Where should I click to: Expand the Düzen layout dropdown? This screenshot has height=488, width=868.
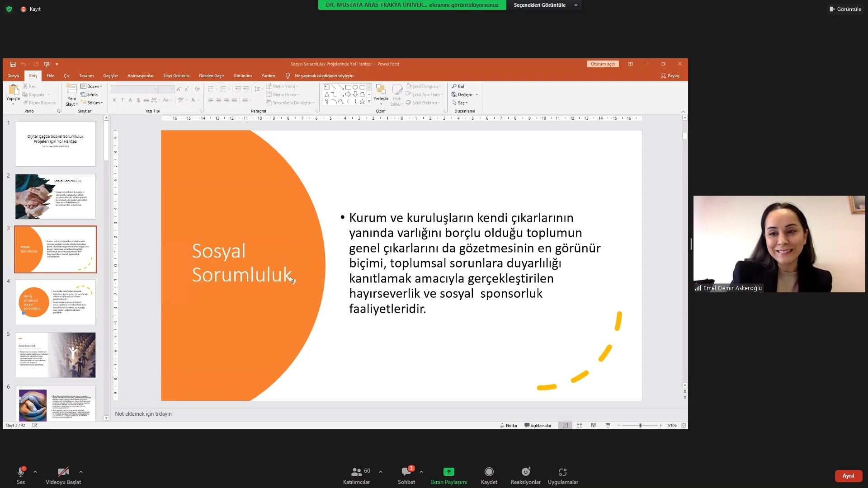(x=91, y=86)
